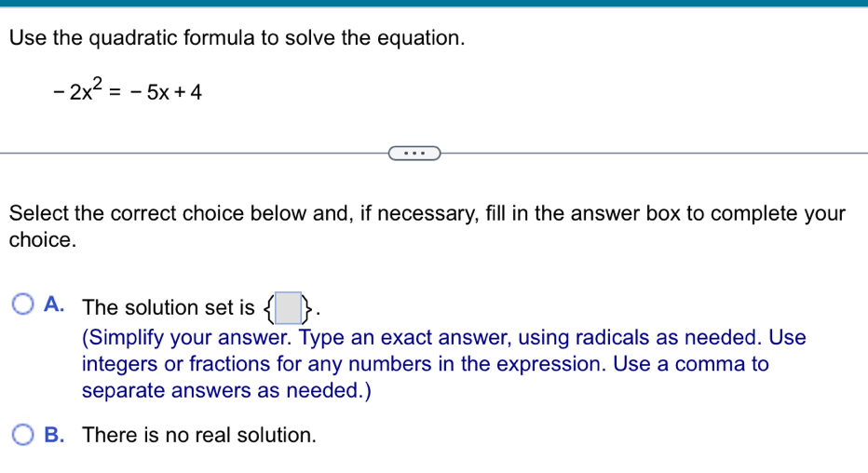
Task: Click 'integers or fractions for any numbers' hint line
Action: point(425,364)
